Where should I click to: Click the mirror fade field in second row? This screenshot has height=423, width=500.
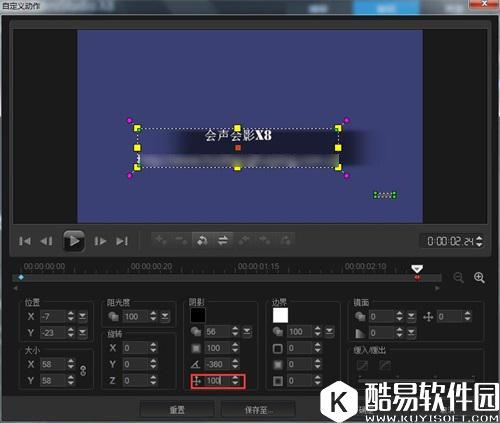click(382, 332)
